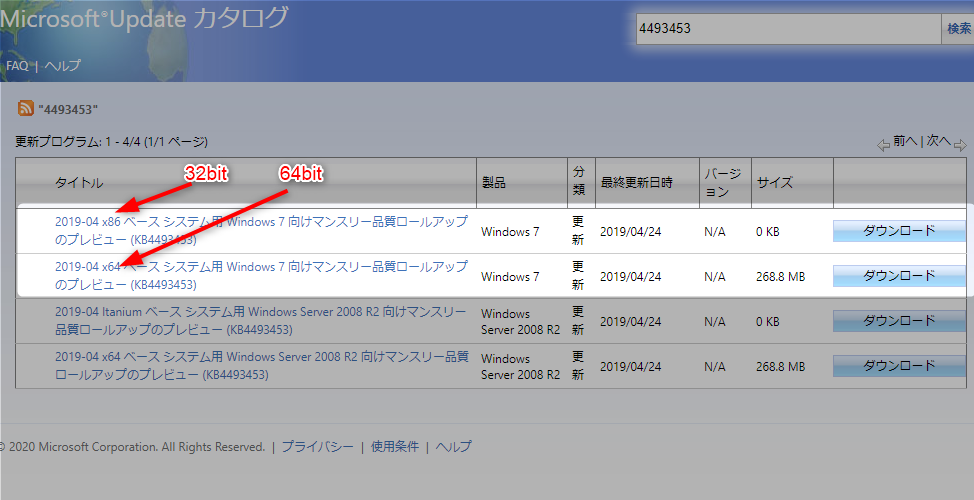
Task: Click the 検索 search button
Action: [x=958, y=29]
